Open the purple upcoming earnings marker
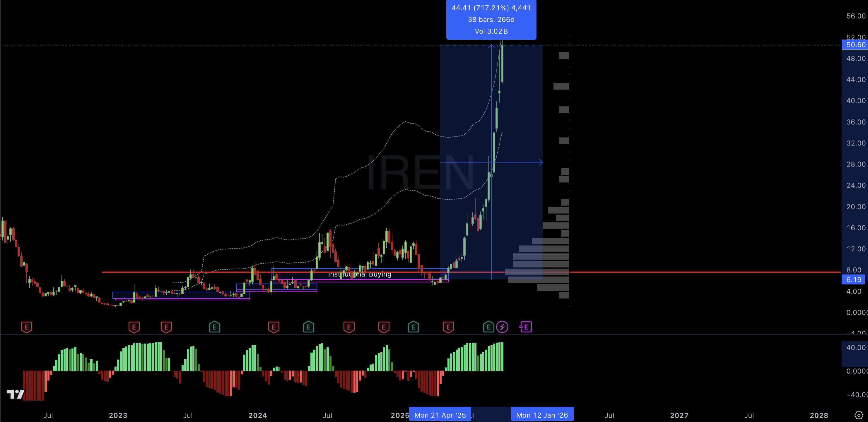 pyautogui.click(x=526, y=327)
